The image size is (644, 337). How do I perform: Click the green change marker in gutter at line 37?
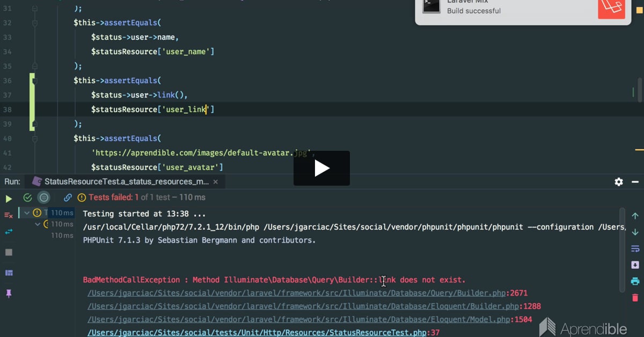point(32,95)
